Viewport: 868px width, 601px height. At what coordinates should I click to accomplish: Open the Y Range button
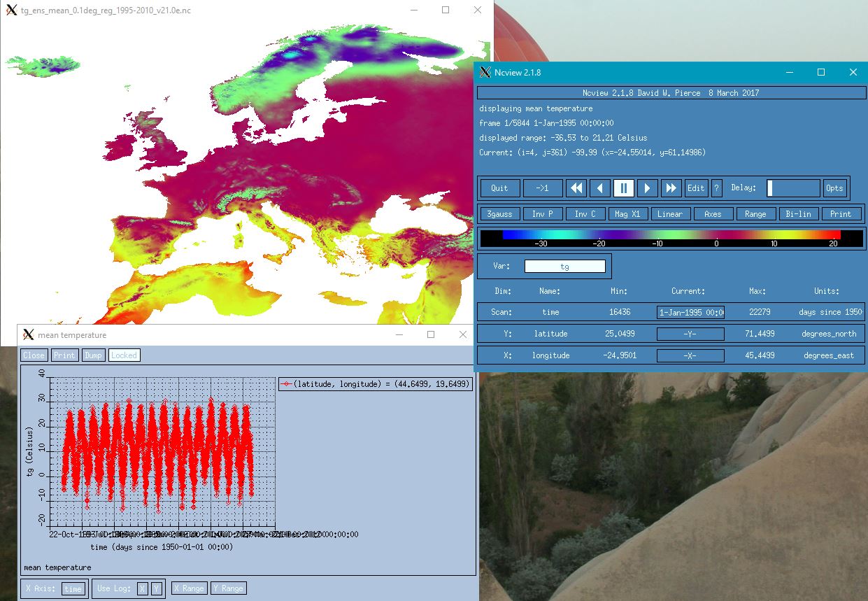click(x=228, y=588)
